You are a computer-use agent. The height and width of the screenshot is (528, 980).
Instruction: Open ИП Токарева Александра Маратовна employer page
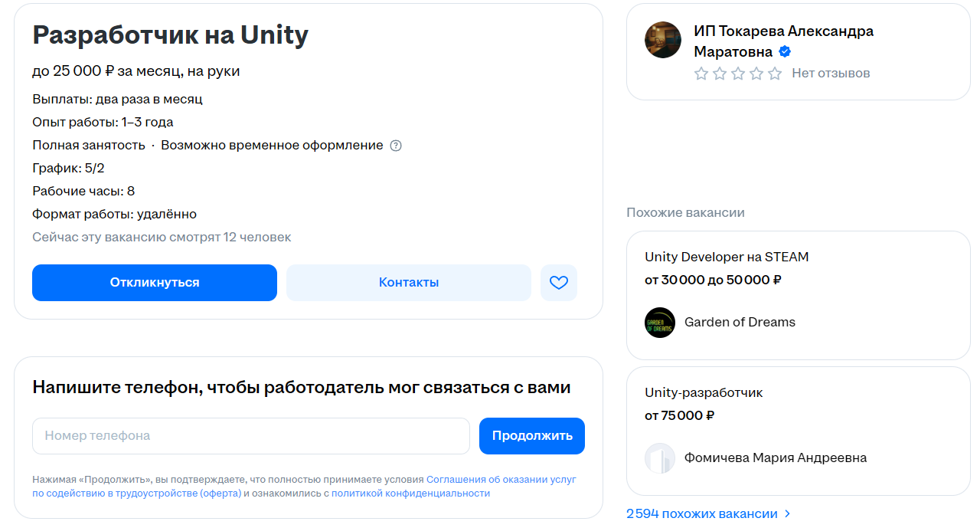click(x=783, y=31)
